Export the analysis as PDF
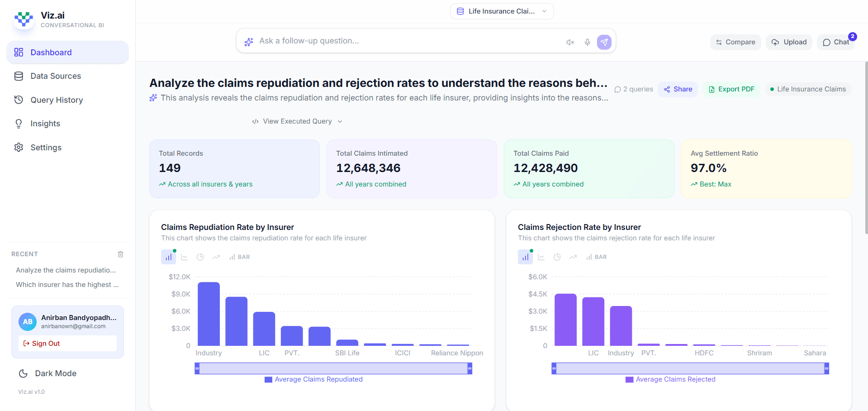The width and height of the screenshot is (868, 411). (x=731, y=89)
